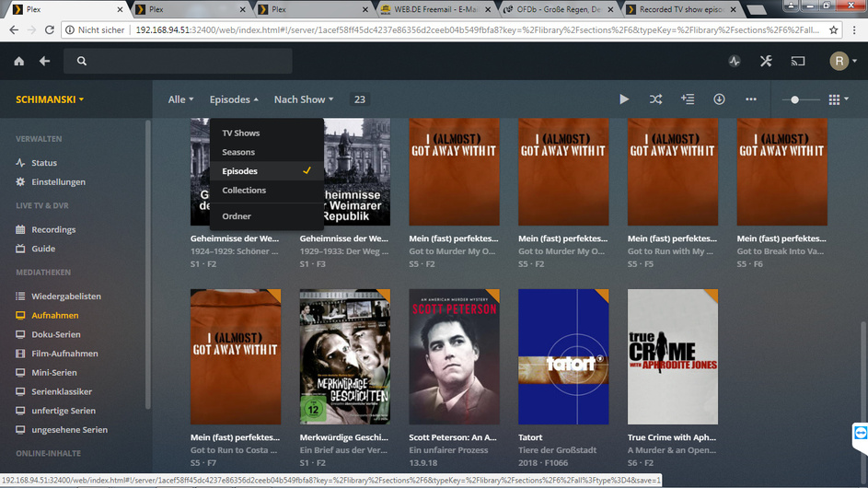Add to playlist icon in toolbar

pos(688,99)
